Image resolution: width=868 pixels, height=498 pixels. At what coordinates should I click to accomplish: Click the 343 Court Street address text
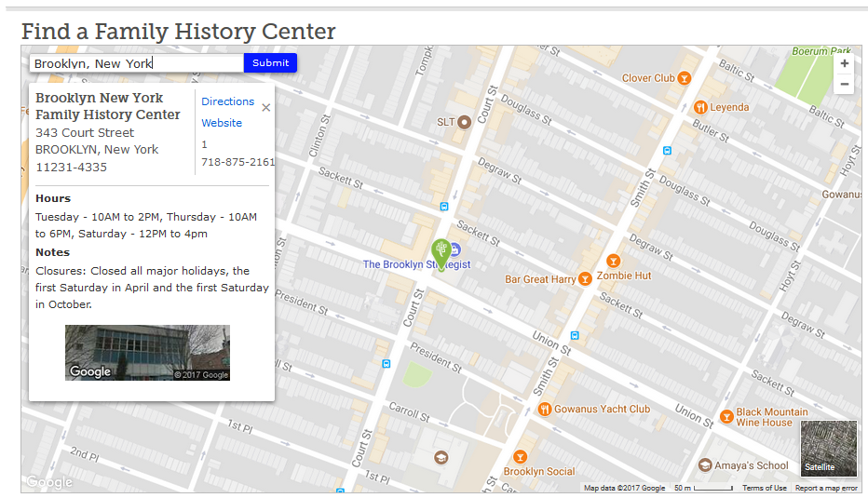[85, 133]
